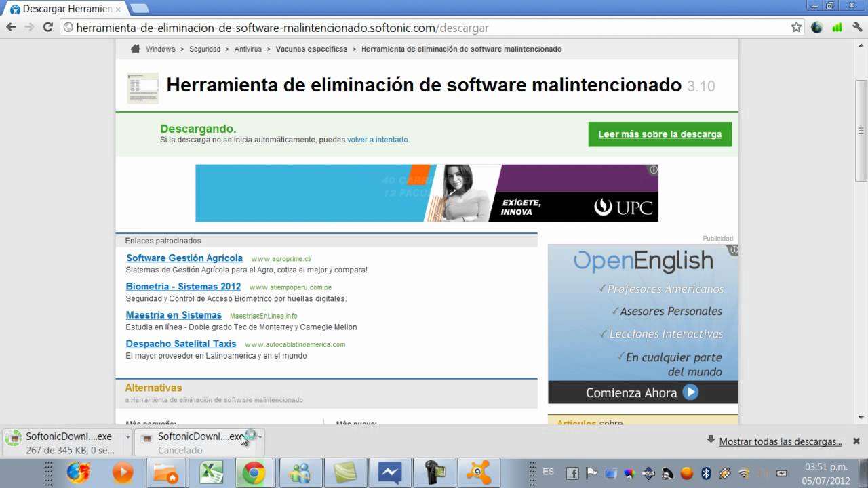Open the OpenEnglish ad info icon
This screenshot has width=868, height=488.
pos(734,250)
